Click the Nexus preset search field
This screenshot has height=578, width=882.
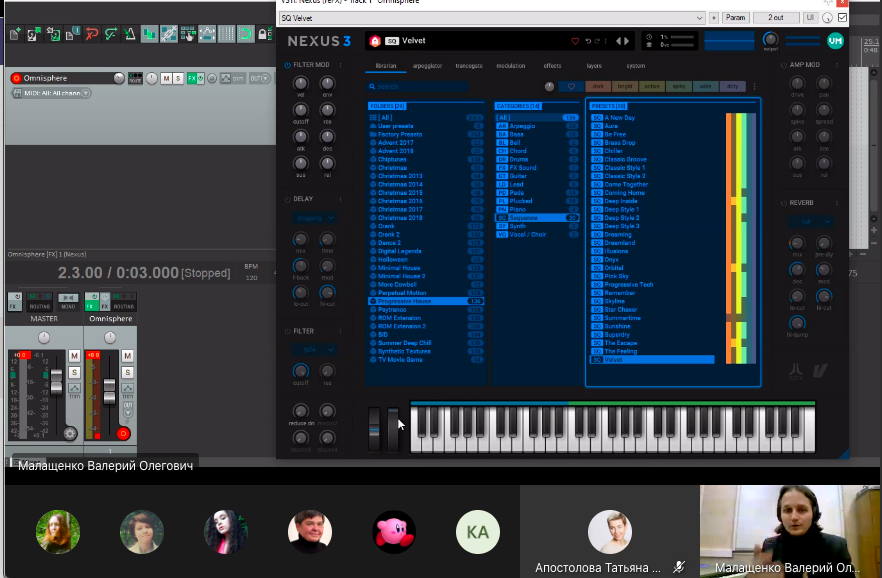coord(418,87)
